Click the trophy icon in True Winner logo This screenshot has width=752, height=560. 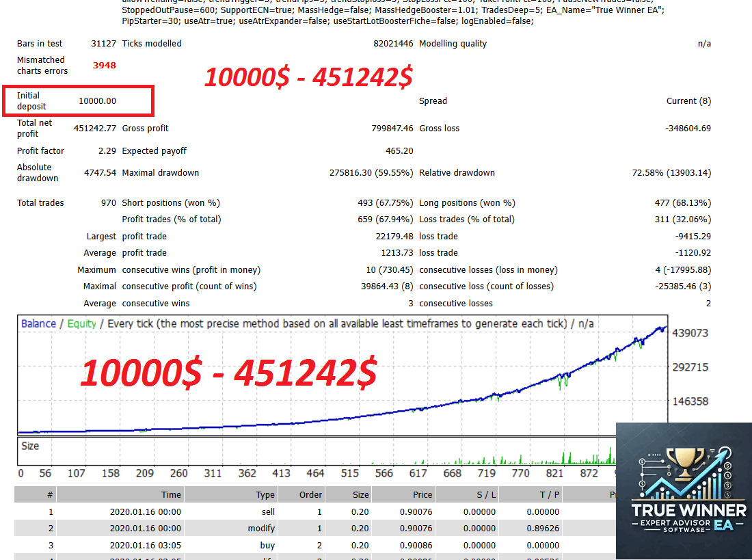pos(683,462)
